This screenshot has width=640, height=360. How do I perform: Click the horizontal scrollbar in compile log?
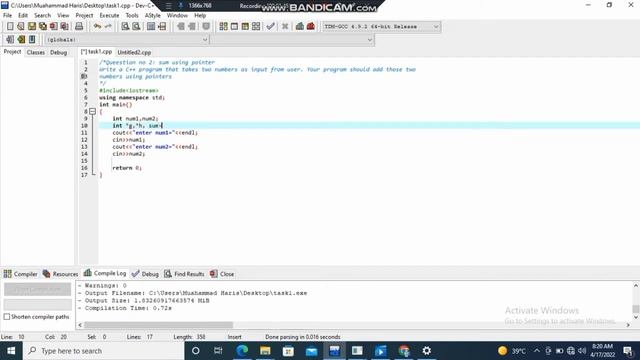coord(158,325)
